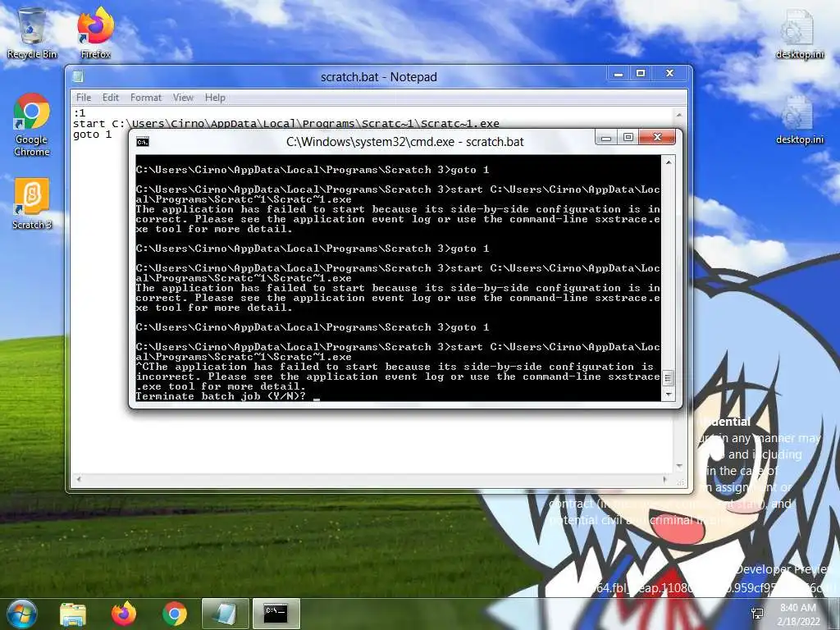The width and height of the screenshot is (840, 630).
Task: Click the 'start C:\Users\Cirno' line in Notepad
Action: (286, 124)
